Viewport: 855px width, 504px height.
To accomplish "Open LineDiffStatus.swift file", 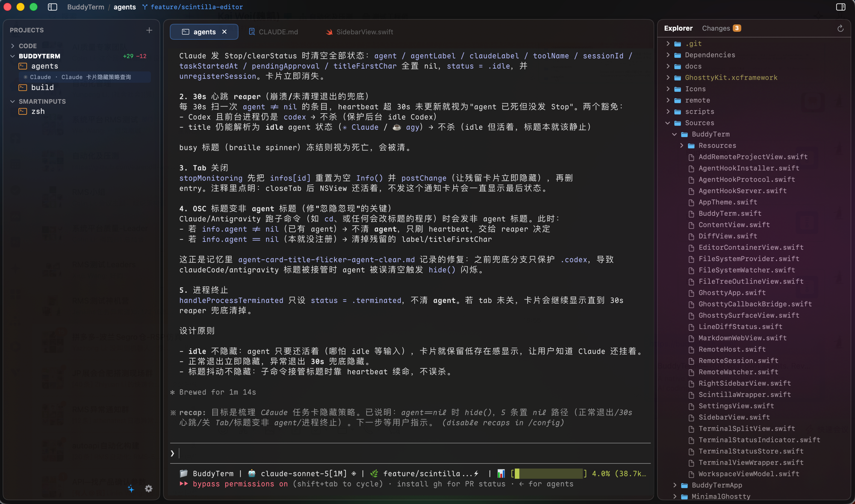I will pos(740,327).
